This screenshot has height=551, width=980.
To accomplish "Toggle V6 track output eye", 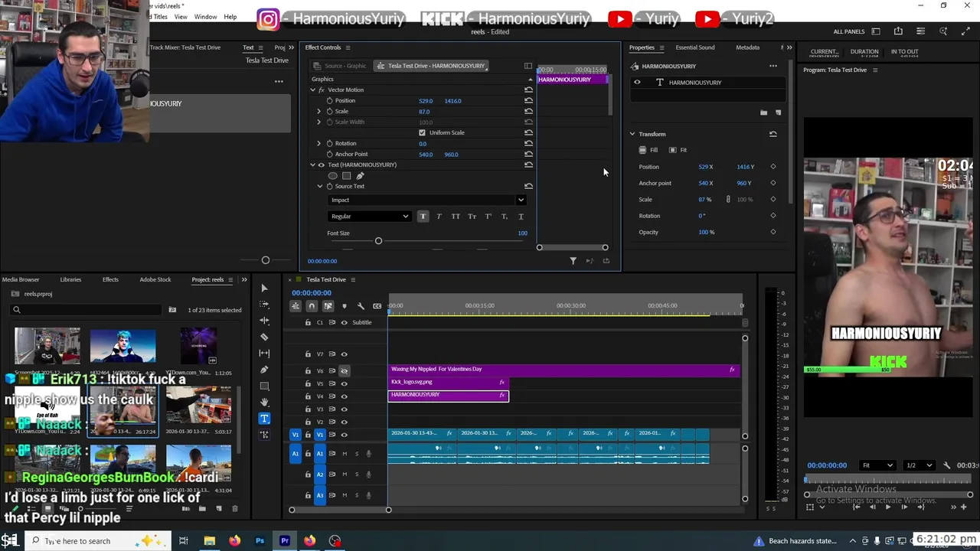I will pos(344,370).
